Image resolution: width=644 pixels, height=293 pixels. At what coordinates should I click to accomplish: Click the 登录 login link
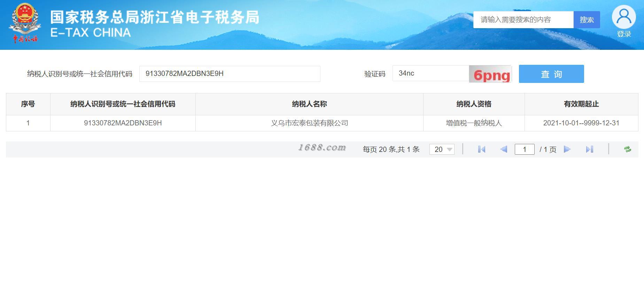click(x=624, y=34)
